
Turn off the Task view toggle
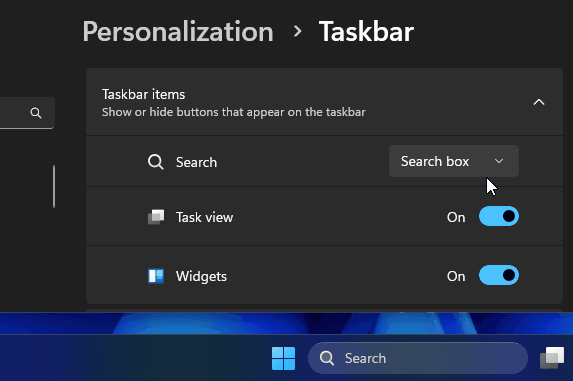pyautogui.click(x=499, y=216)
